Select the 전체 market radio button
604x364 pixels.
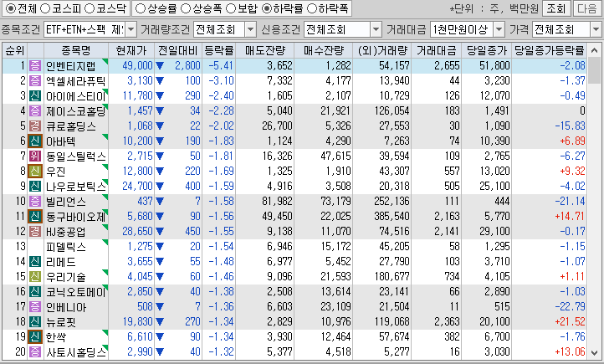(x=11, y=8)
